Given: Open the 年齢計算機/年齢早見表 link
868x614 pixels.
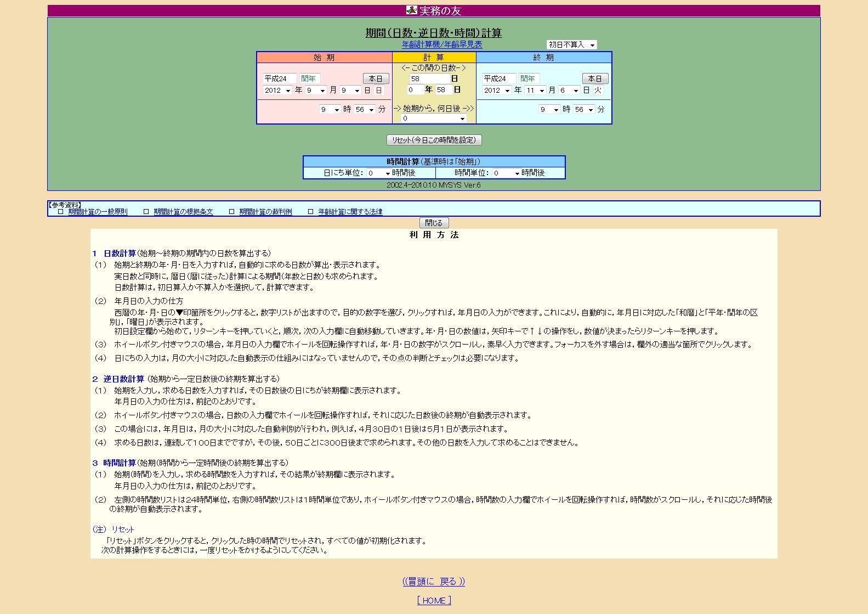Looking at the screenshot, I should 441,44.
